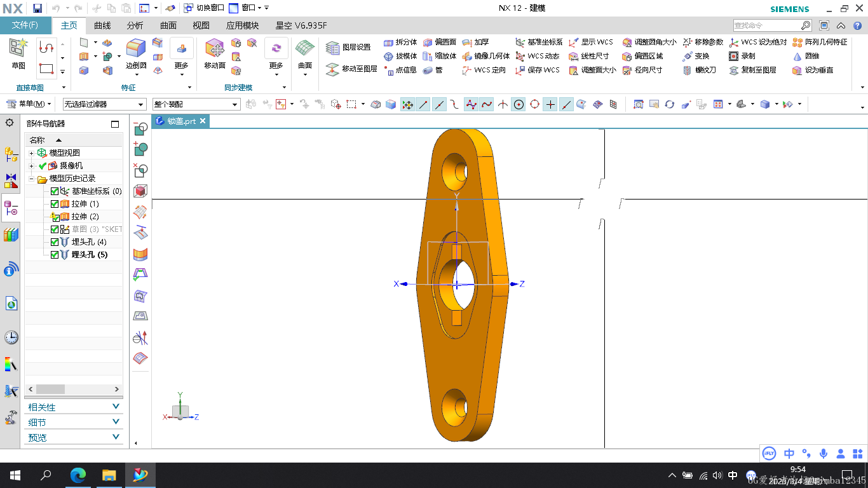Click the 移动至图层 move to layer icon
868x488 pixels.
(x=333, y=69)
